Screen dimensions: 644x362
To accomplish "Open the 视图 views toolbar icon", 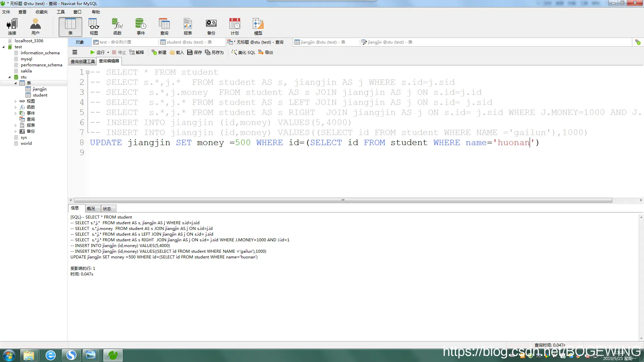I will [x=94, y=26].
